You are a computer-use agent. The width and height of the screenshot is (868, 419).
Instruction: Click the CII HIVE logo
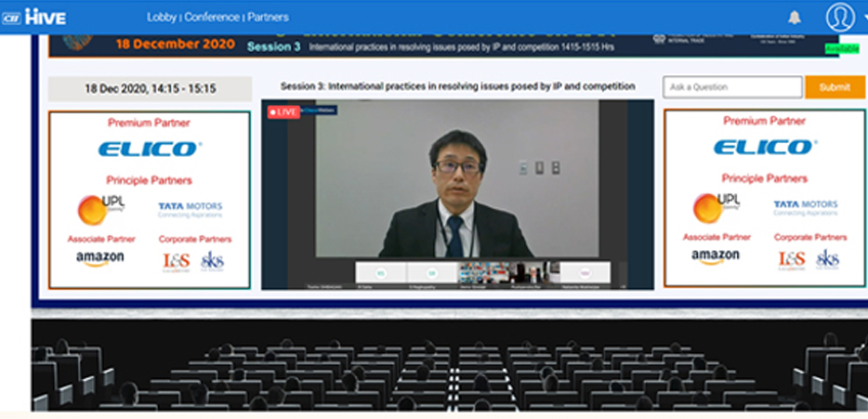point(33,17)
